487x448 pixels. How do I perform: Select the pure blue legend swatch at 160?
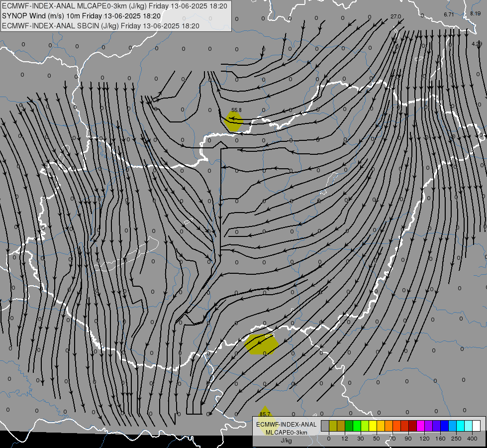pyautogui.click(x=445, y=426)
